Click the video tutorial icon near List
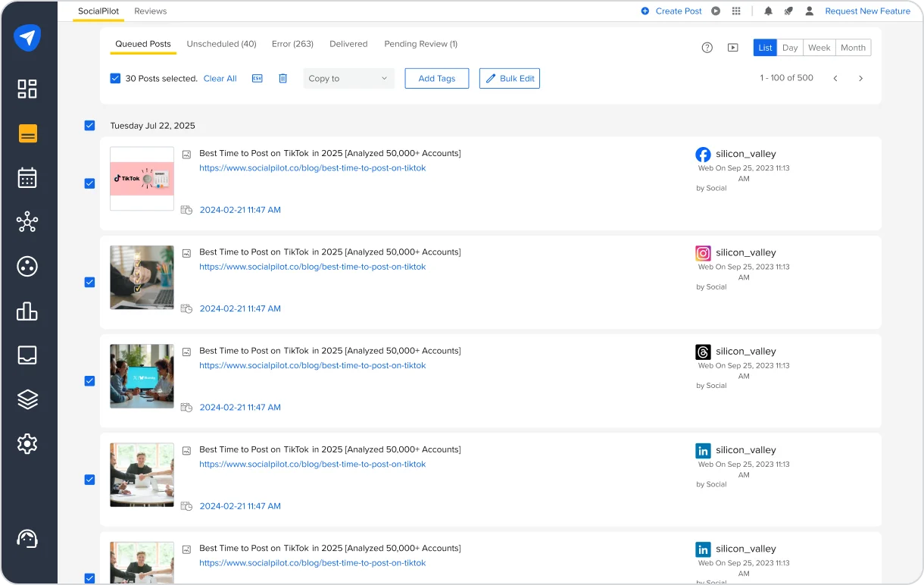The image size is (924, 585). (733, 48)
